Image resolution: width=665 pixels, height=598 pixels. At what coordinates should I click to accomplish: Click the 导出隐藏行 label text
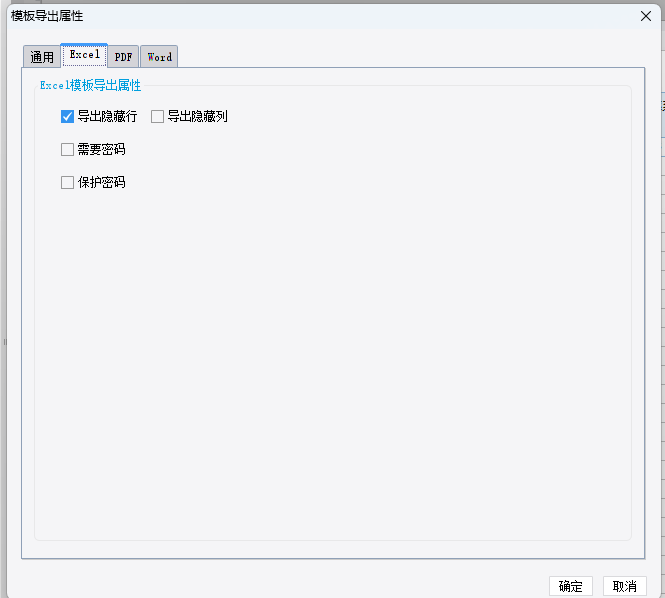[x=107, y=116]
